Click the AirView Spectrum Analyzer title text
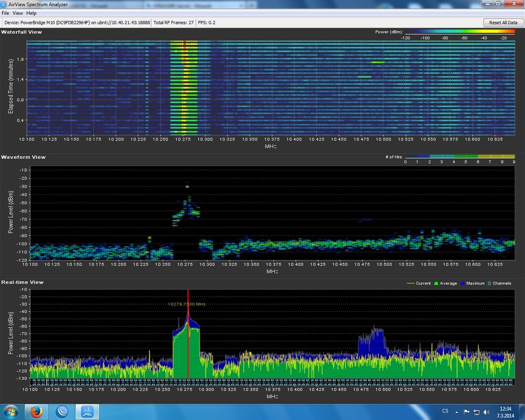This screenshot has height=420, width=525. tap(38, 4)
